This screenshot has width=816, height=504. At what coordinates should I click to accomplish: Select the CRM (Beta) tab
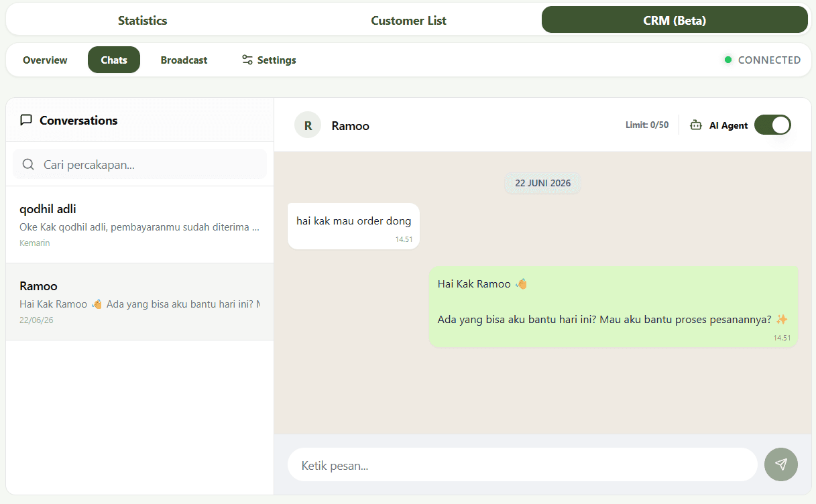click(675, 20)
